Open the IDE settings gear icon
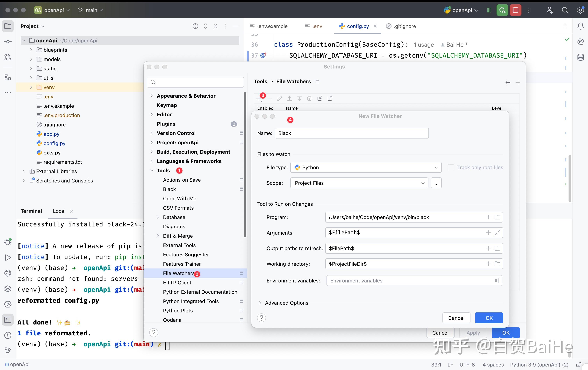 point(580,10)
